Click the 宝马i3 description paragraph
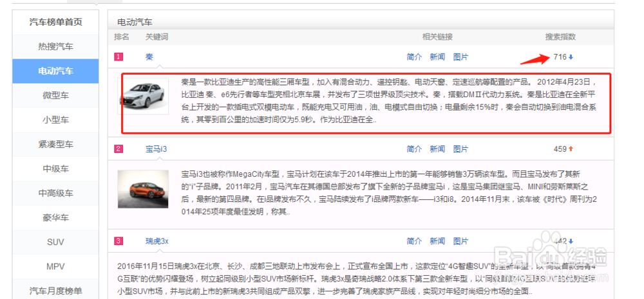Image resolution: width=644 pixels, height=299 pixels. pos(388,194)
